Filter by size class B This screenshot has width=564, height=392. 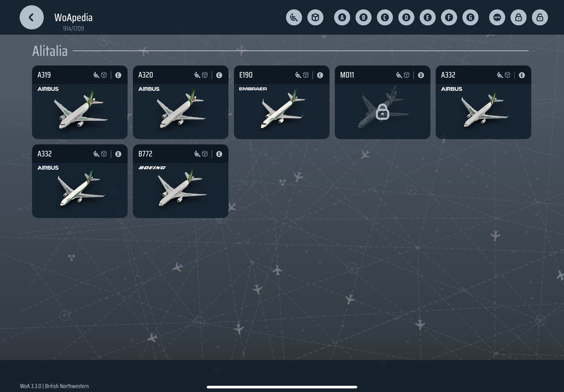click(363, 17)
